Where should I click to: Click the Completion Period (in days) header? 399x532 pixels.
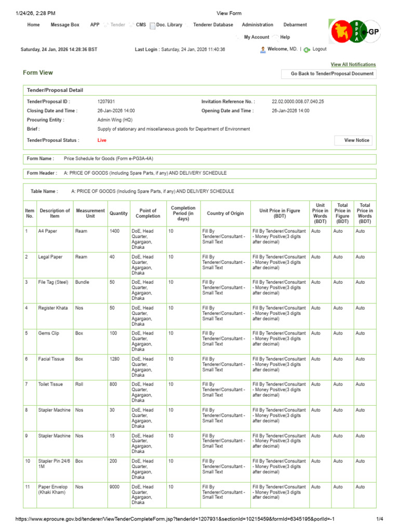[x=183, y=214]
